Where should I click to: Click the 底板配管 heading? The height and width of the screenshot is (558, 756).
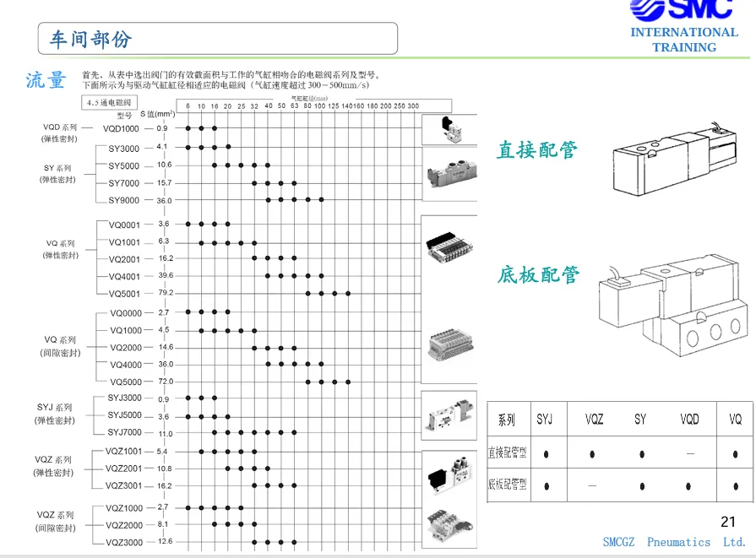(x=538, y=274)
